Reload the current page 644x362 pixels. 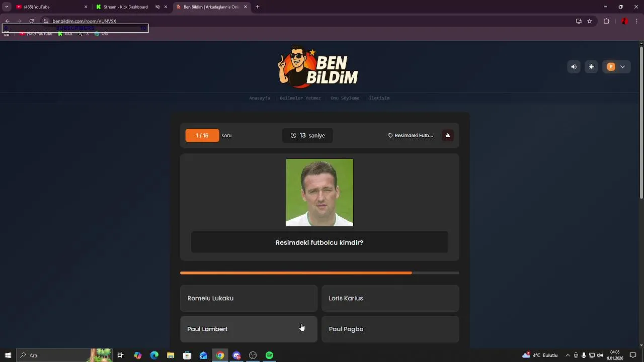[x=31, y=21]
